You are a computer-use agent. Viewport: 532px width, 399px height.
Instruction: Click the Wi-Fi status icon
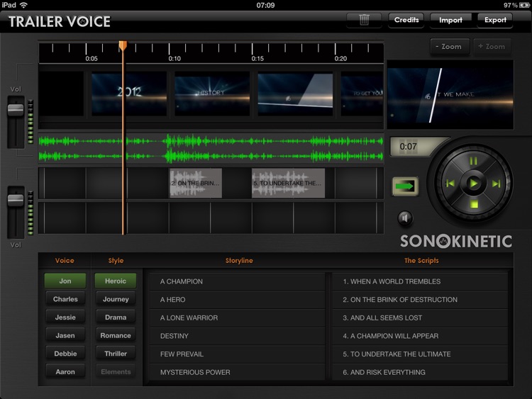point(23,5)
